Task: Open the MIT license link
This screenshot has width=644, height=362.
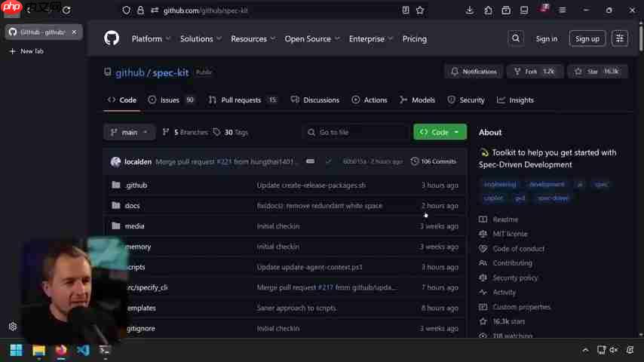Action: (503, 235)
